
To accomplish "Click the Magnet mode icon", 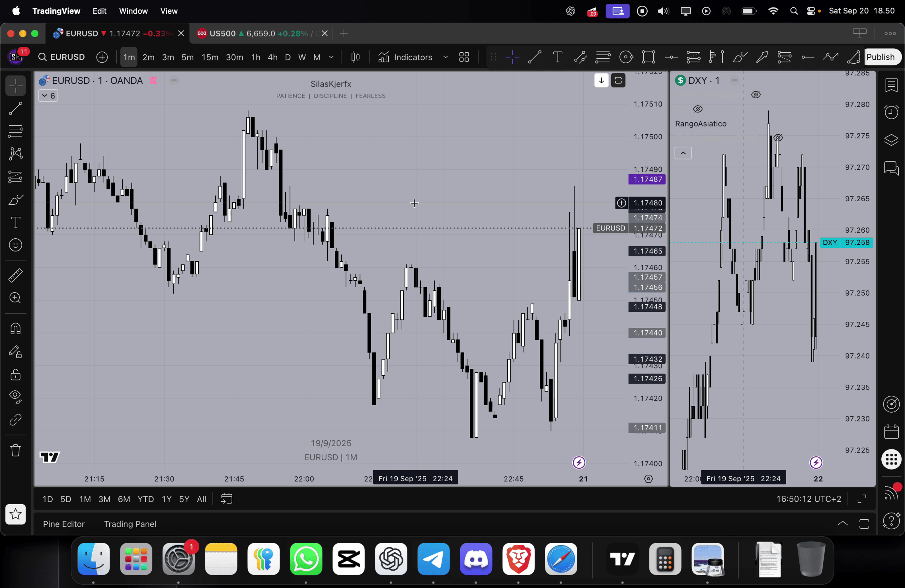I will coord(15,328).
